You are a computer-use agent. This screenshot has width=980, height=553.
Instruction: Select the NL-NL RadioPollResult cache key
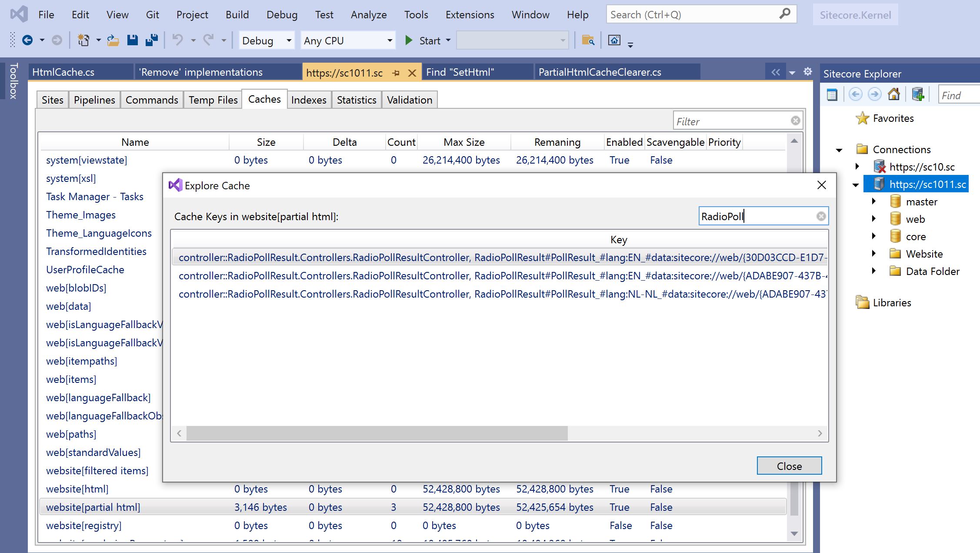(x=500, y=294)
